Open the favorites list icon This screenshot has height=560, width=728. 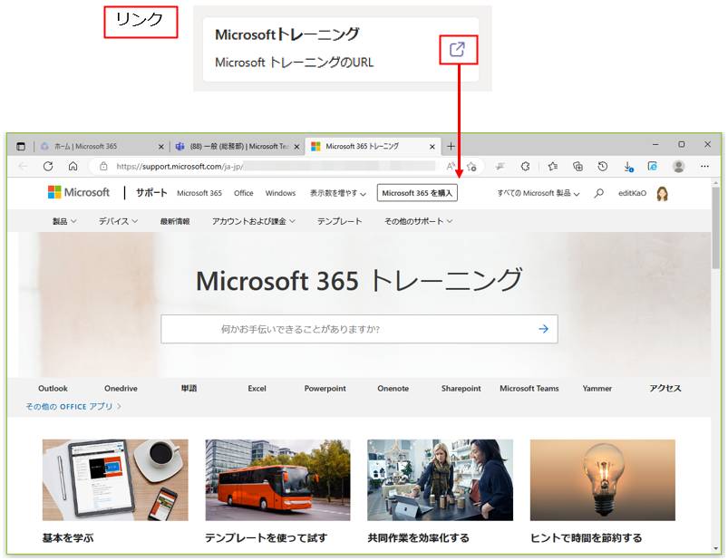552,166
